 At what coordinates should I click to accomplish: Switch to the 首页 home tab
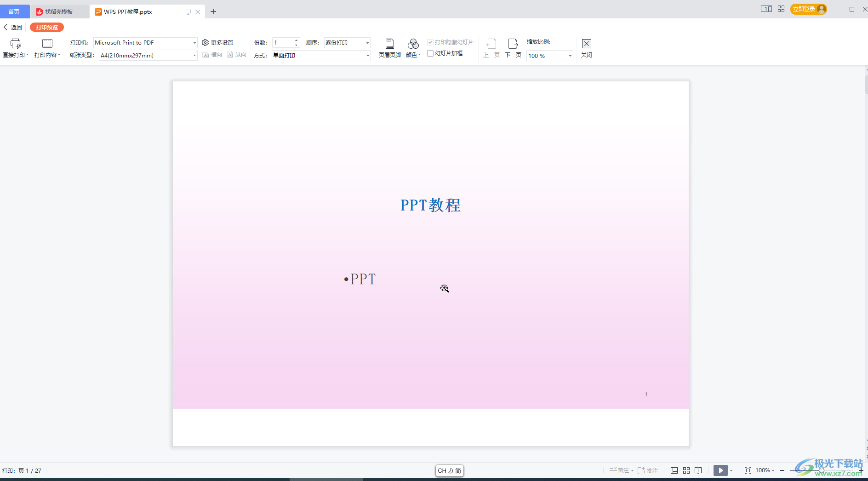point(14,11)
